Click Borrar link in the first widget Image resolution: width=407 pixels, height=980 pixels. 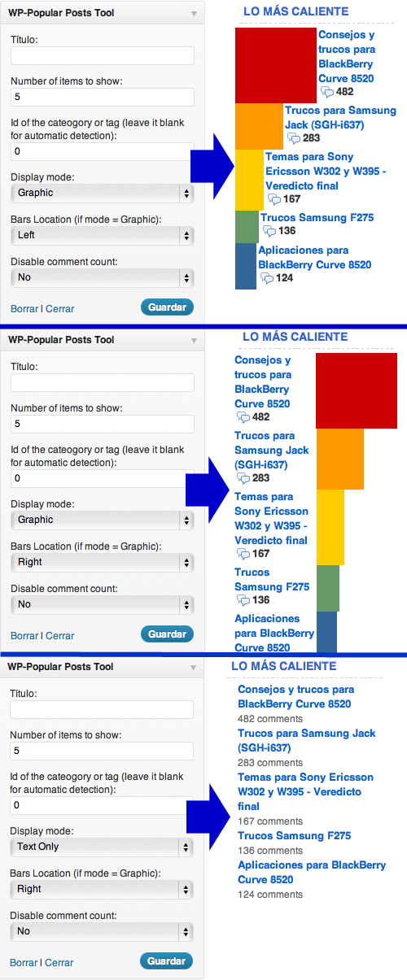click(x=24, y=309)
